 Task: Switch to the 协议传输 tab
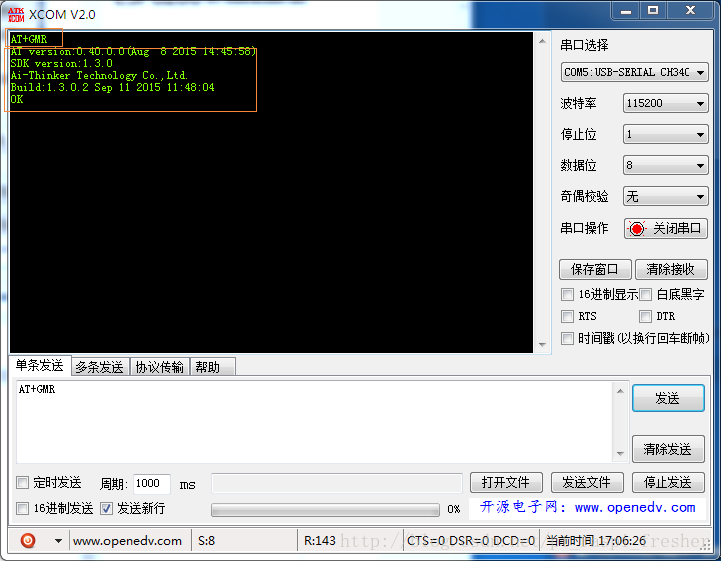[160, 367]
